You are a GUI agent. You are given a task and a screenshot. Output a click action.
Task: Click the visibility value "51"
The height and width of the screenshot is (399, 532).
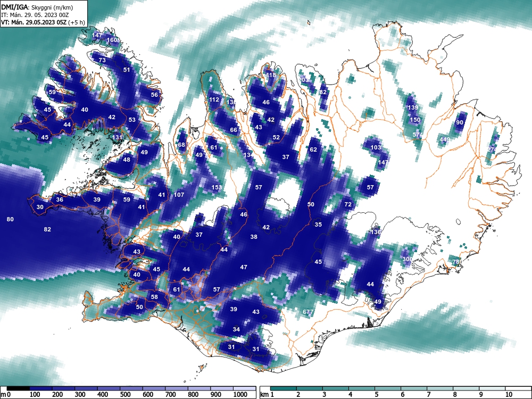[127, 70]
